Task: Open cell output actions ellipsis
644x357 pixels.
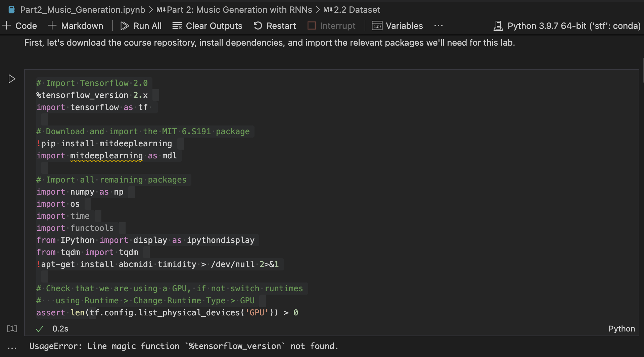Action: (x=12, y=347)
